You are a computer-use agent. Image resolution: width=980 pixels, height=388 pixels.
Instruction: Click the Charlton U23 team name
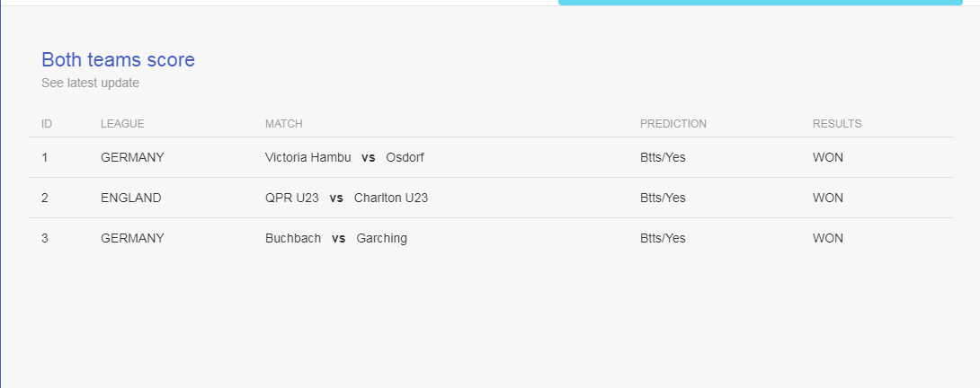(x=391, y=198)
